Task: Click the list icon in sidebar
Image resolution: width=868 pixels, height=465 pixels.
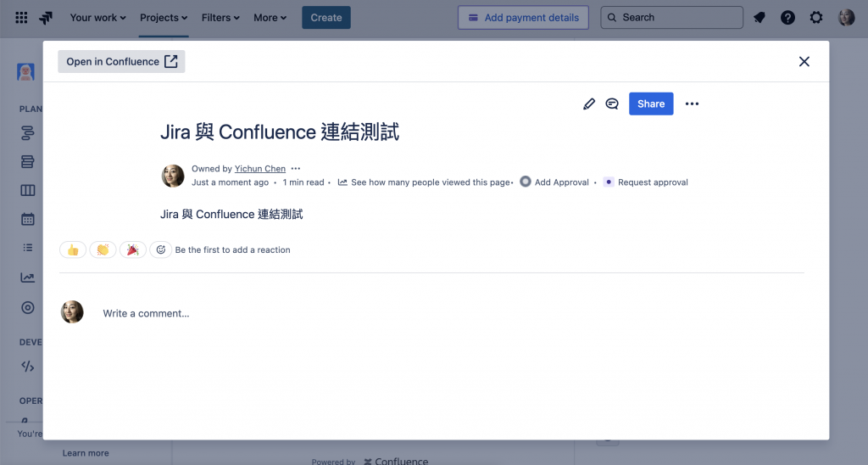Action: pos(28,248)
